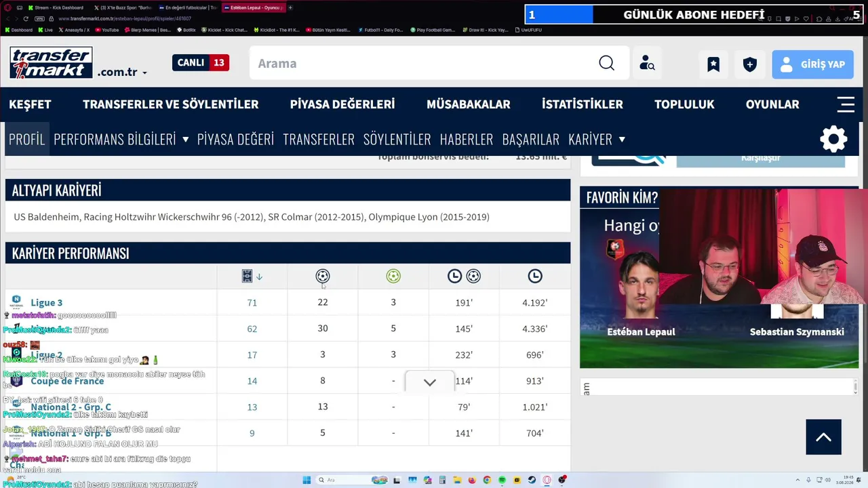Screen dimensions: 868x488
Task: Open the 14 appearances link for Coupe de France
Action: click(x=252, y=381)
